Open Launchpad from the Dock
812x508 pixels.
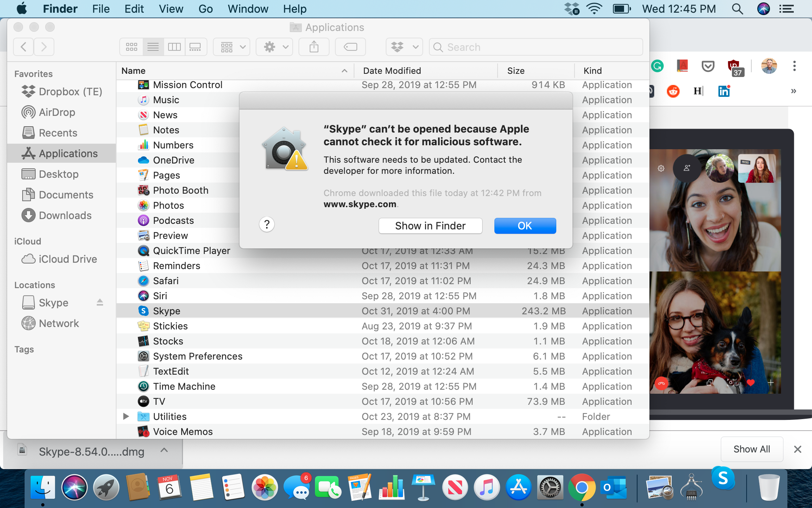(106, 487)
